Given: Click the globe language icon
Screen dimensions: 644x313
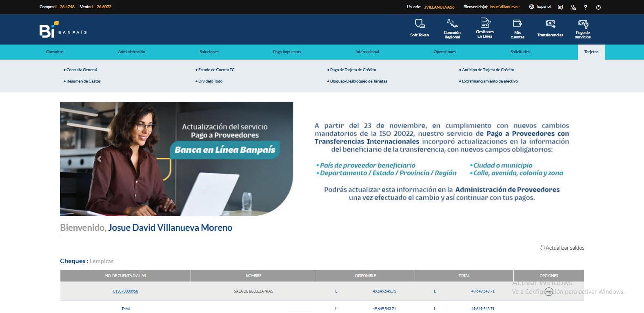Looking at the screenshot, I should [x=531, y=7].
